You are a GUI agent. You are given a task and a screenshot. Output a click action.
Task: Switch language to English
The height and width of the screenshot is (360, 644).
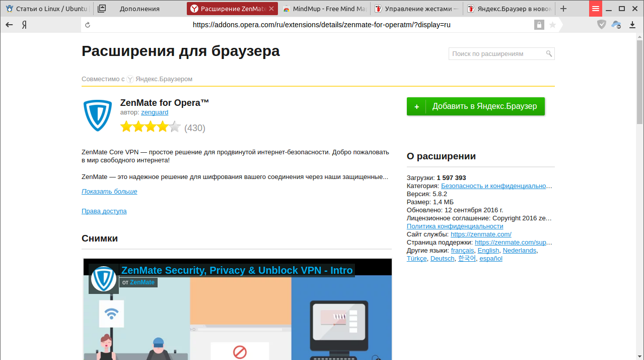(488, 251)
